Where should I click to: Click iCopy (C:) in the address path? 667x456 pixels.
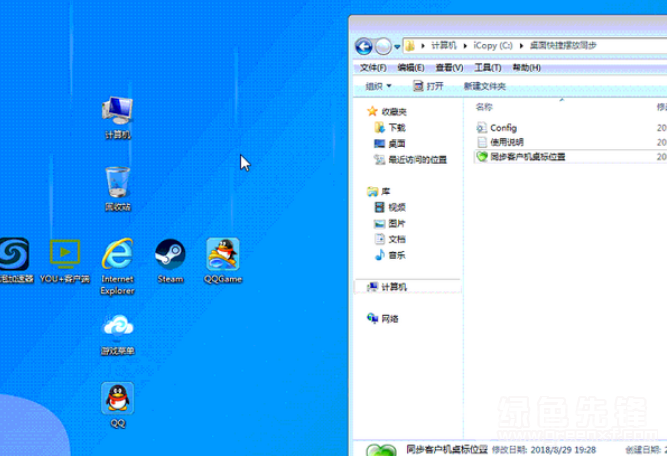click(493, 46)
